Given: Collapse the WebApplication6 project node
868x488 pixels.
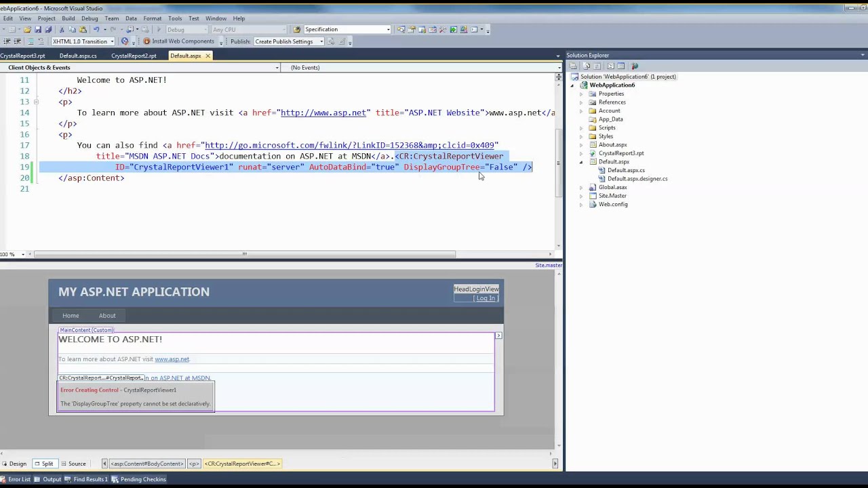Looking at the screenshot, I should tap(572, 85).
